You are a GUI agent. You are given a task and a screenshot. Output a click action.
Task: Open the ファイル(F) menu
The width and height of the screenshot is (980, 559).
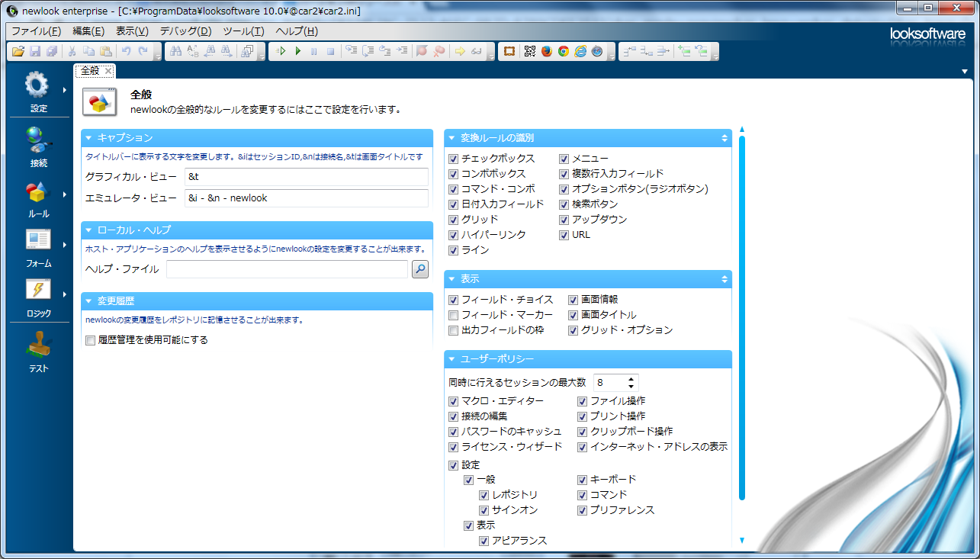pyautogui.click(x=36, y=31)
